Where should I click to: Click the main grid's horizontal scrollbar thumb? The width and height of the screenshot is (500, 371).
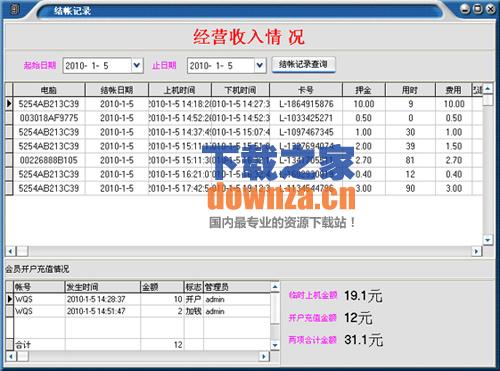(22, 251)
